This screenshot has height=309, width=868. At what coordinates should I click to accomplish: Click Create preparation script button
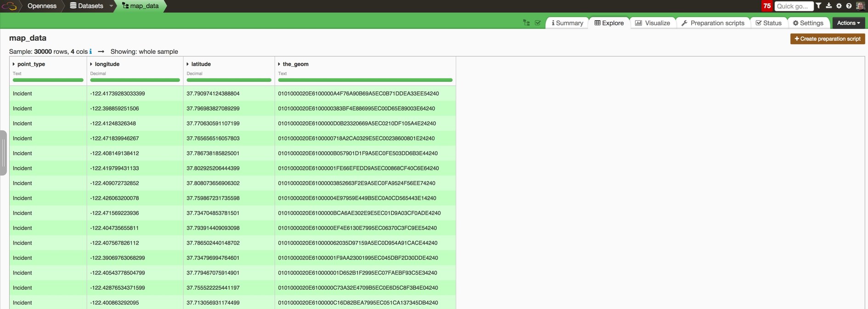828,39
